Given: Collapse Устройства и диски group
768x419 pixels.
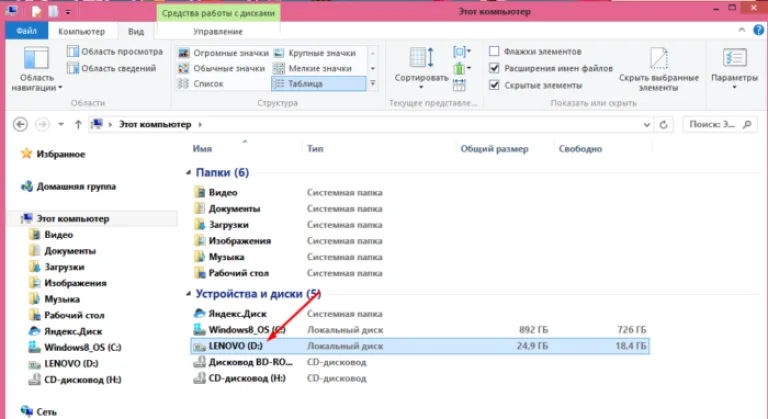Looking at the screenshot, I should pyautogui.click(x=189, y=294).
